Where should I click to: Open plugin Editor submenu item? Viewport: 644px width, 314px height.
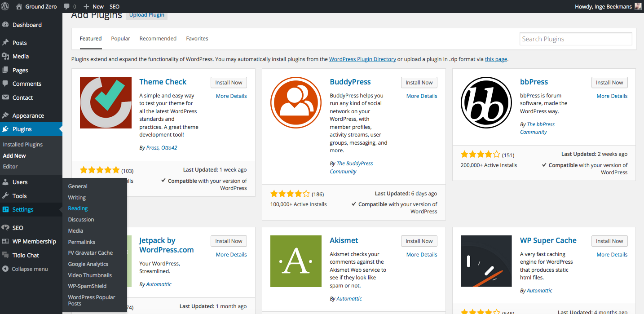pos(10,167)
